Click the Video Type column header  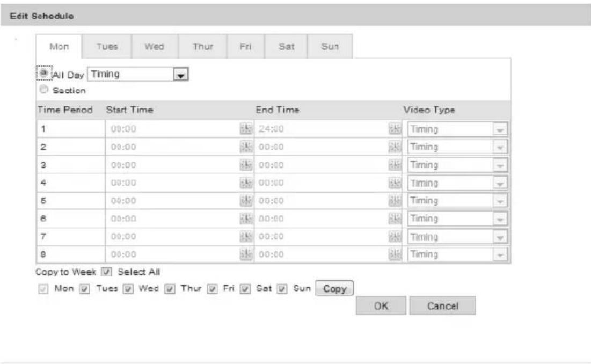click(429, 110)
